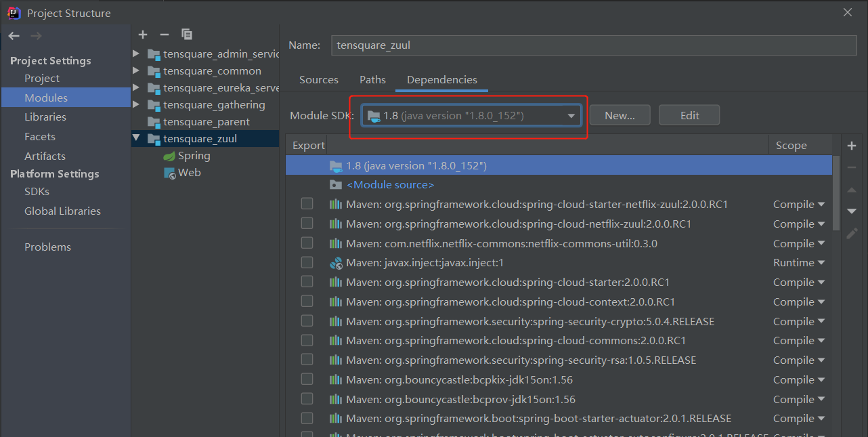
Task: Edit dependency pencil icon
Action: point(852,233)
